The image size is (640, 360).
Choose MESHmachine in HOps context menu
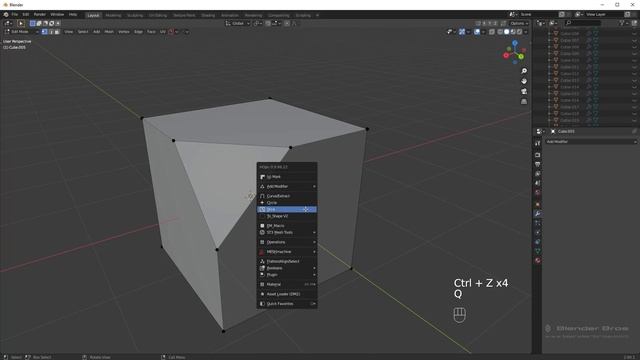[287, 252]
